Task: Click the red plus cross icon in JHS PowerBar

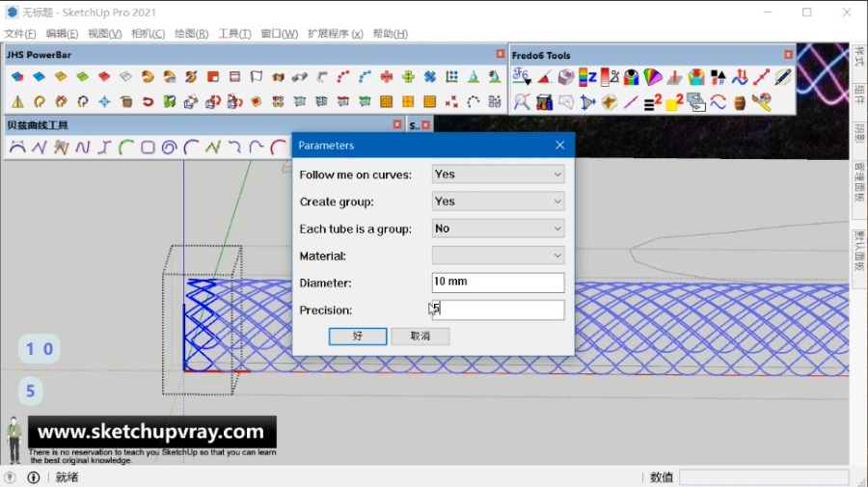Action: (387, 76)
